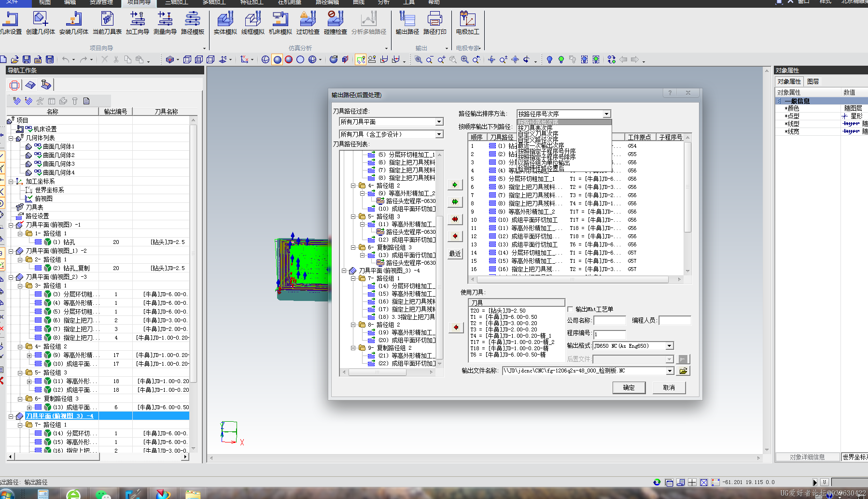Start the 实体模拟 solid simulation

click(x=225, y=23)
